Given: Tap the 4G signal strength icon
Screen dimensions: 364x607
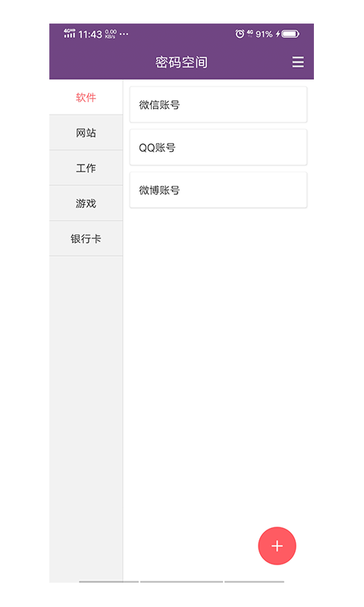Looking at the screenshot, I should pyautogui.click(x=70, y=33).
